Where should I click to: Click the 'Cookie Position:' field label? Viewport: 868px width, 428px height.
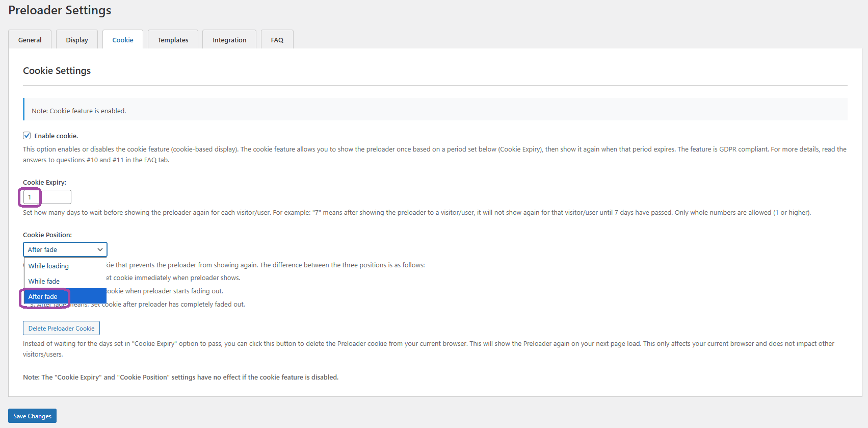[x=47, y=235]
